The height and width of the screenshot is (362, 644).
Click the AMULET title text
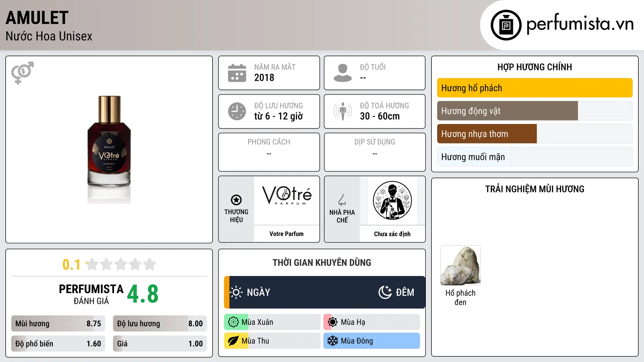(x=37, y=18)
